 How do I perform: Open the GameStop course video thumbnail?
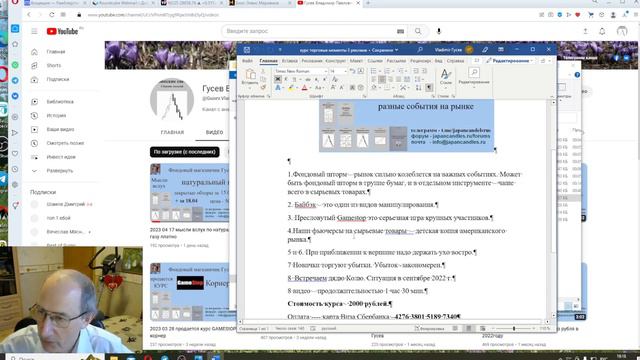coord(190,292)
